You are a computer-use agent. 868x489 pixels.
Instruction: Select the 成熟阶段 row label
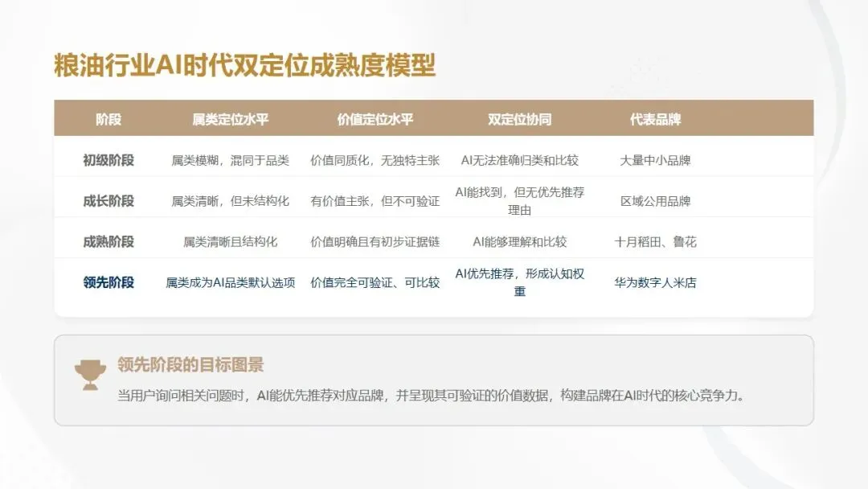(108, 241)
